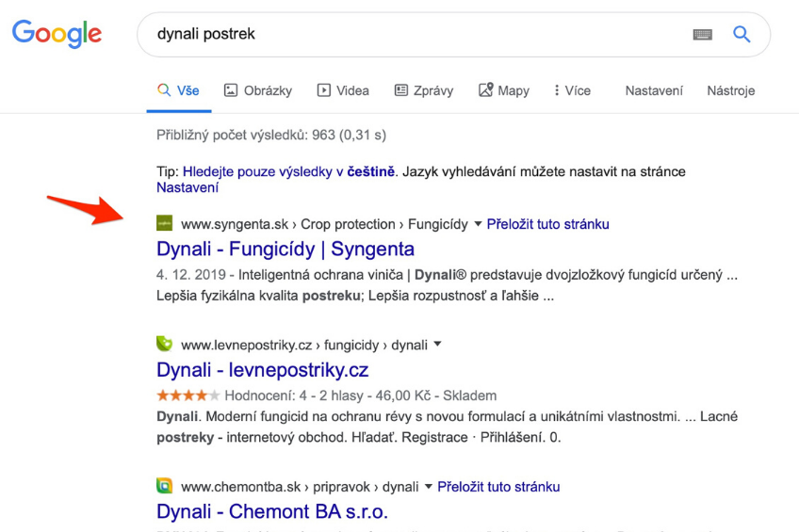Switch to the Mapy tab
The width and height of the screenshot is (799, 532).
point(504,90)
